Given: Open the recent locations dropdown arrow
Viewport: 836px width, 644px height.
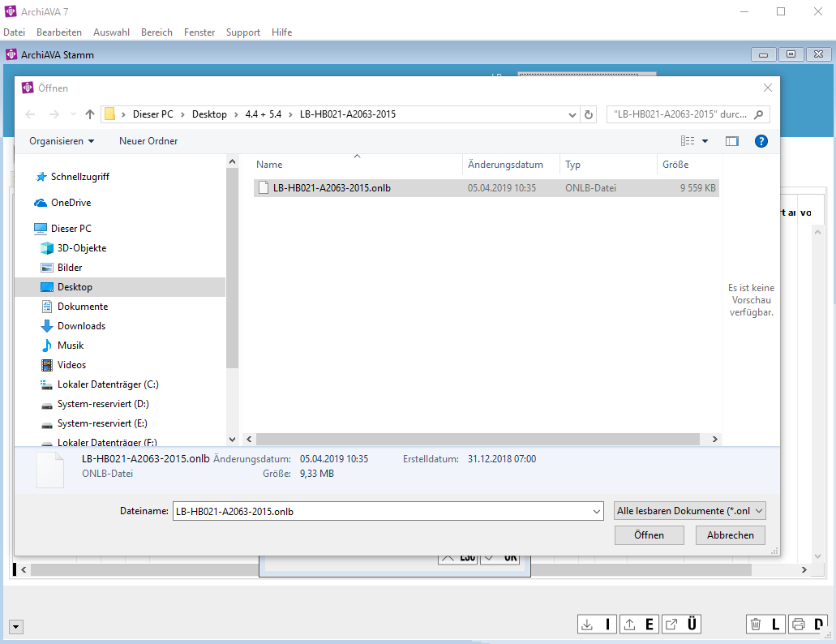Looking at the screenshot, I should 73,114.
